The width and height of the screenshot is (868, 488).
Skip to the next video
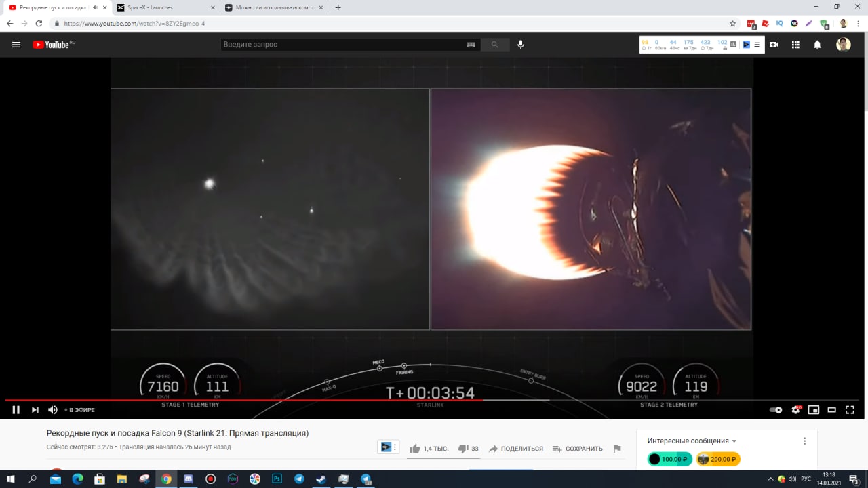tap(35, 409)
